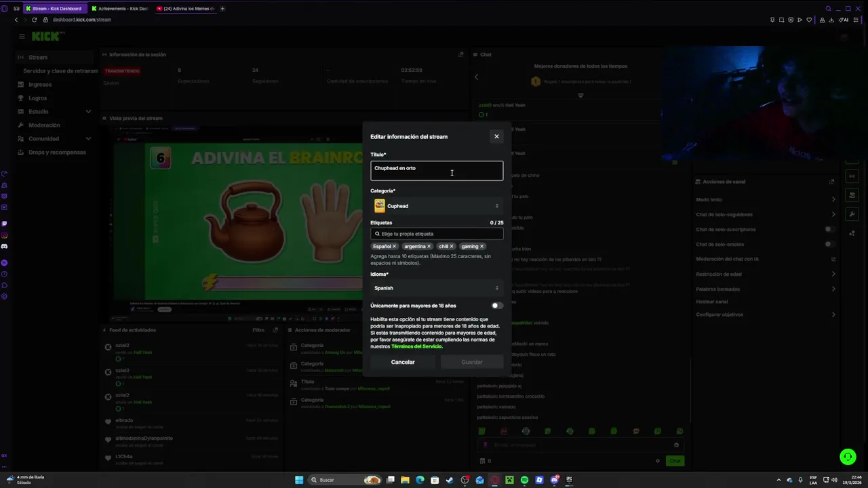
Task: Click the wrench icon on right rail
Action: (852, 214)
